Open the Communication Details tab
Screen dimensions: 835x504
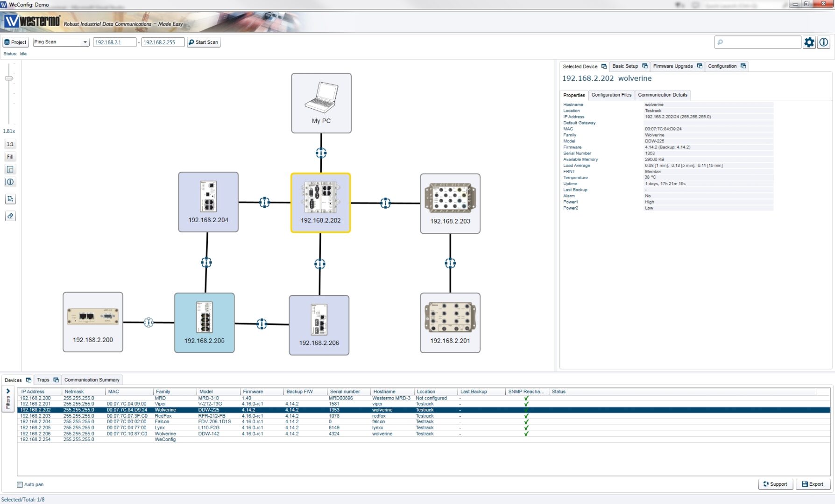(663, 95)
